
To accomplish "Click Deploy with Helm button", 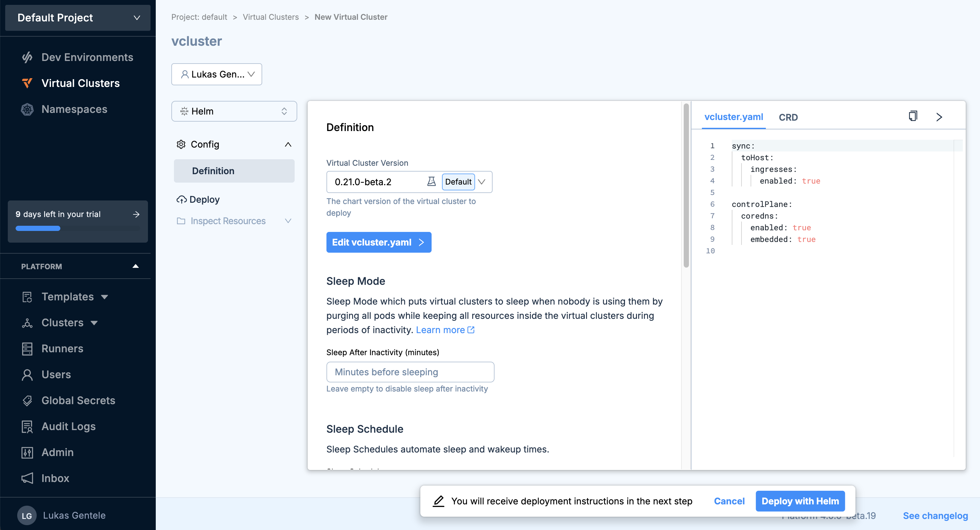I will pos(800,501).
